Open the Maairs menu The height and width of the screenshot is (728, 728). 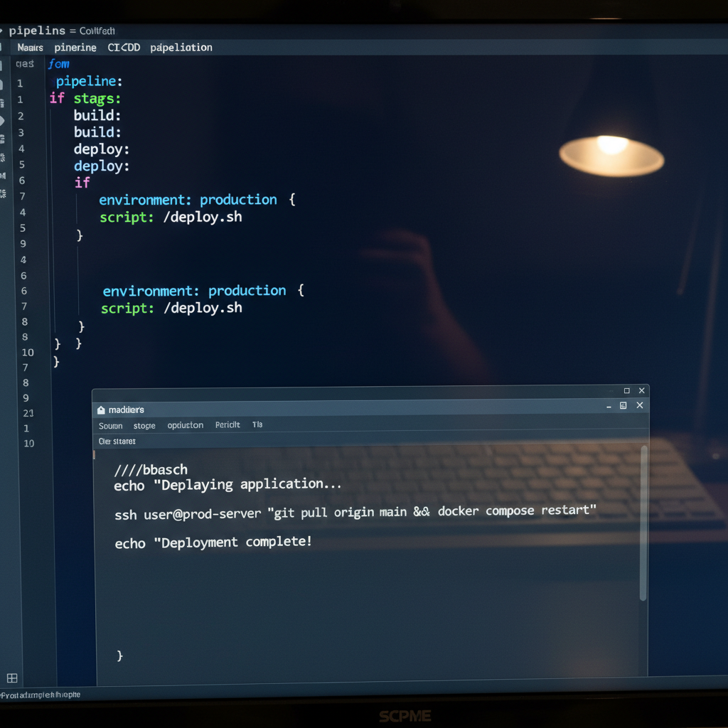coord(30,48)
